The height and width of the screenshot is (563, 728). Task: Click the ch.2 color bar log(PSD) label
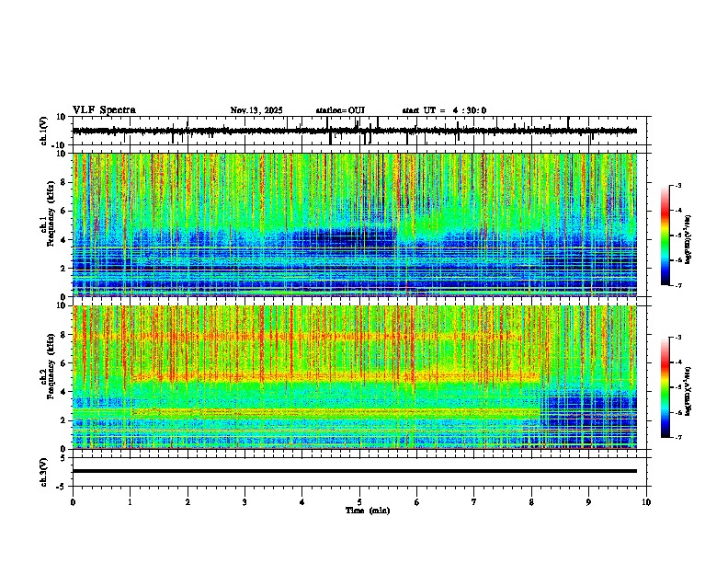(x=688, y=392)
